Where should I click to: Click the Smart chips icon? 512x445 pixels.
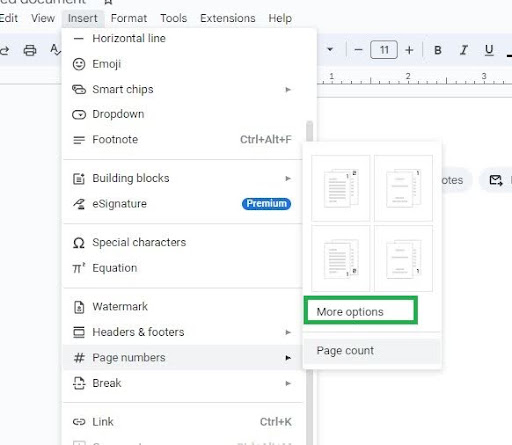79,89
